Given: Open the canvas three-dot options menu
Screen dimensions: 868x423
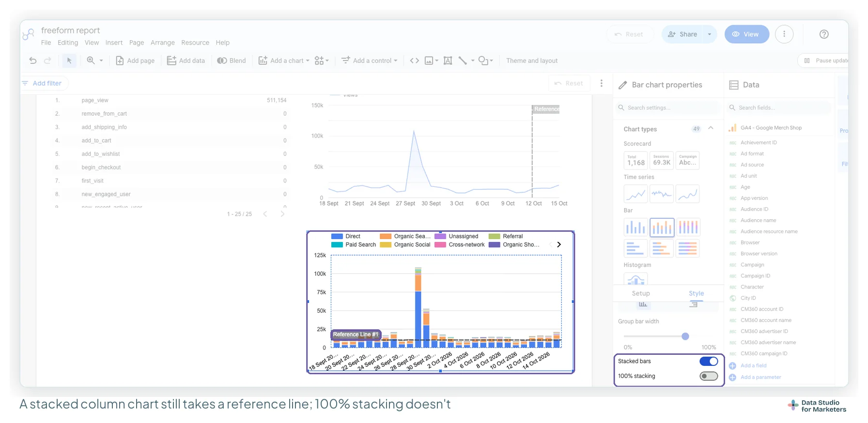Looking at the screenshot, I should [602, 83].
